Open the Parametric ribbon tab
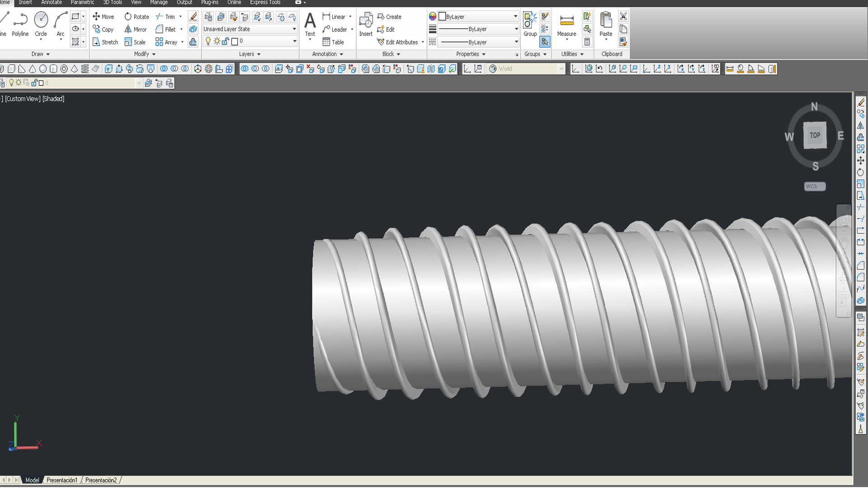868x488 pixels. click(82, 3)
